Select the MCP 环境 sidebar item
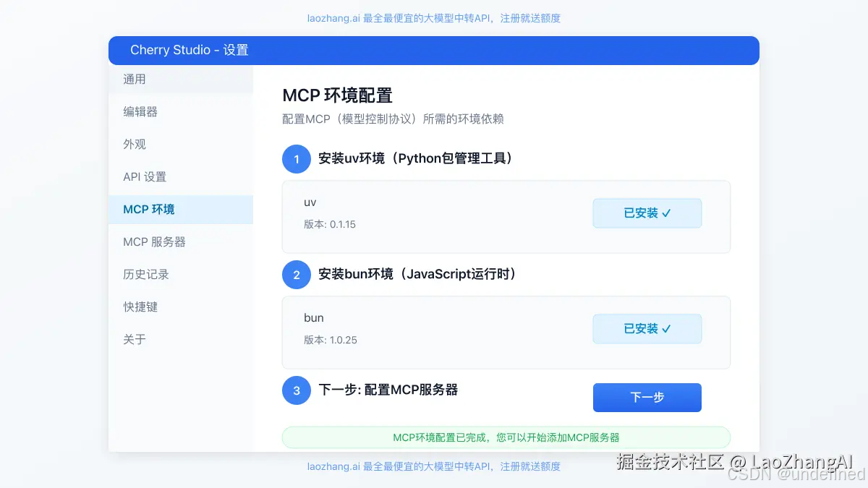The height and width of the screenshot is (488, 868). point(181,210)
